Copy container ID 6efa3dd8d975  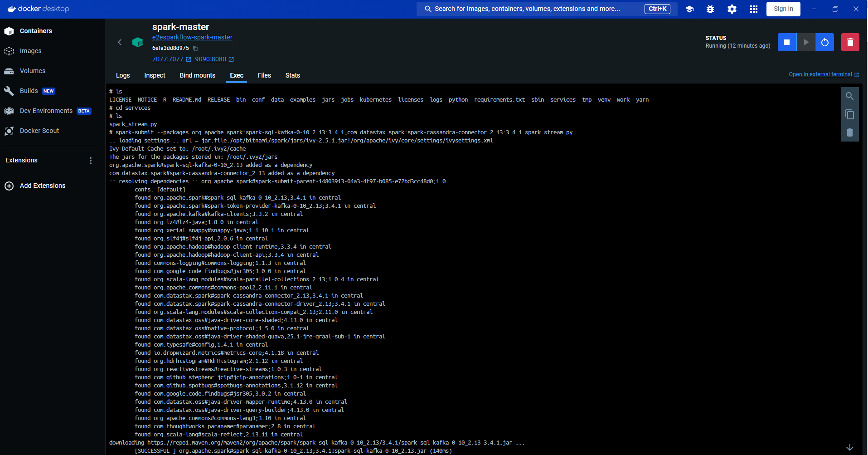click(x=195, y=48)
